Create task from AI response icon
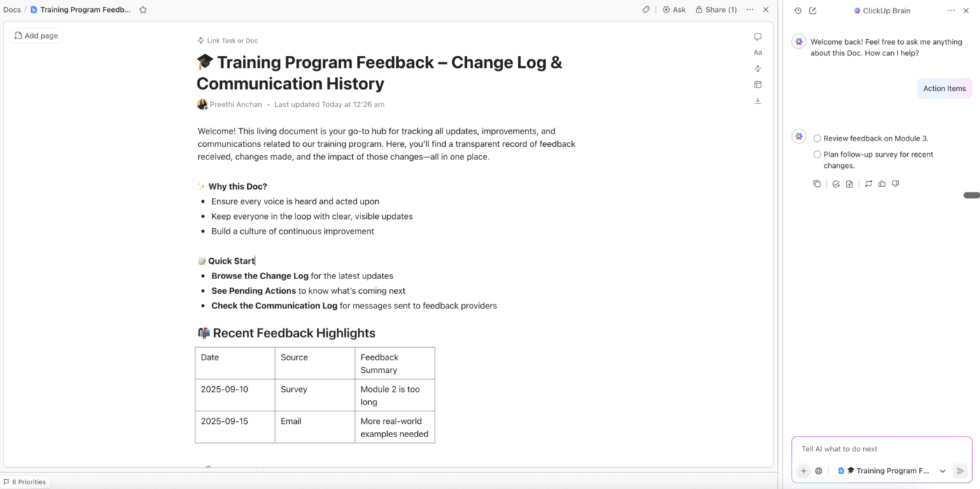The image size is (980, 489). pos(836,184)
